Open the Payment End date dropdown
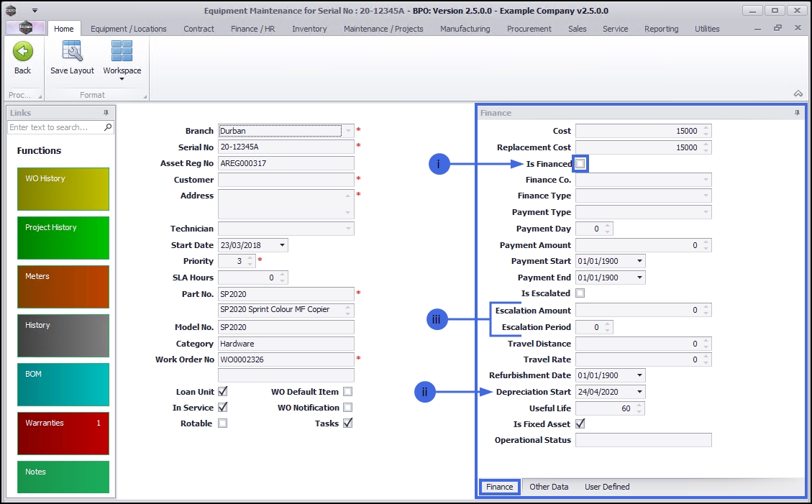812x504 pixels. coord(640,278)
